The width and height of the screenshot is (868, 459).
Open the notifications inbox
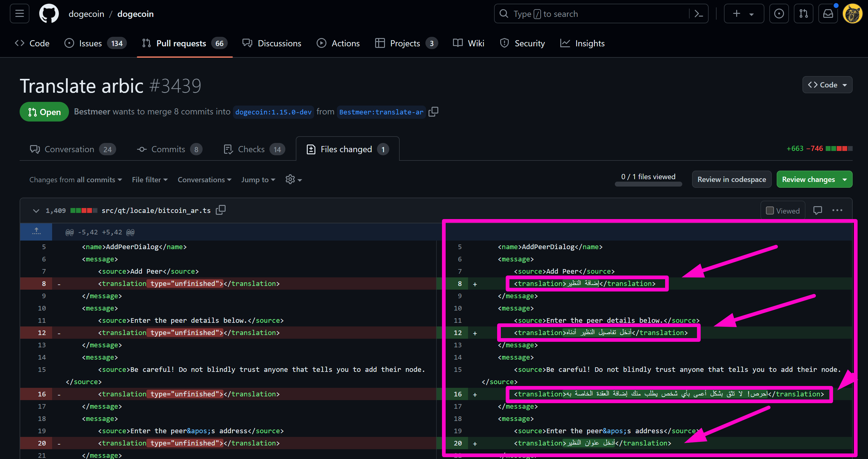pos(828,14)
